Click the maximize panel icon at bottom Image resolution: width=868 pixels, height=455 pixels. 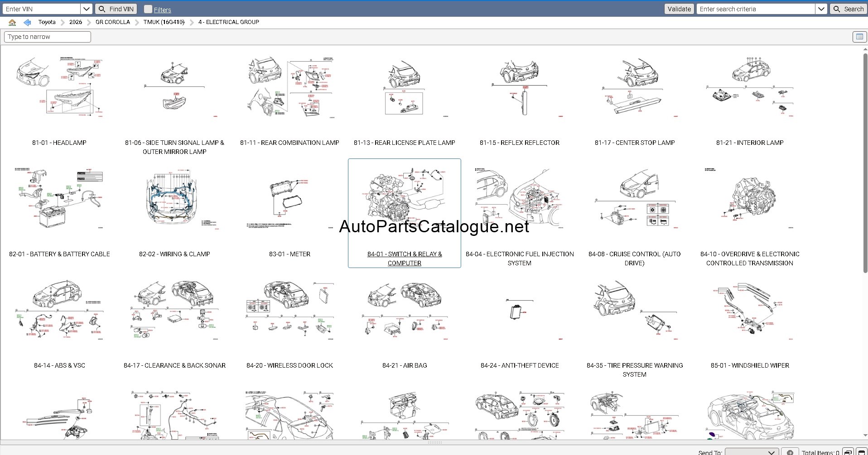(x=861, y=452)
